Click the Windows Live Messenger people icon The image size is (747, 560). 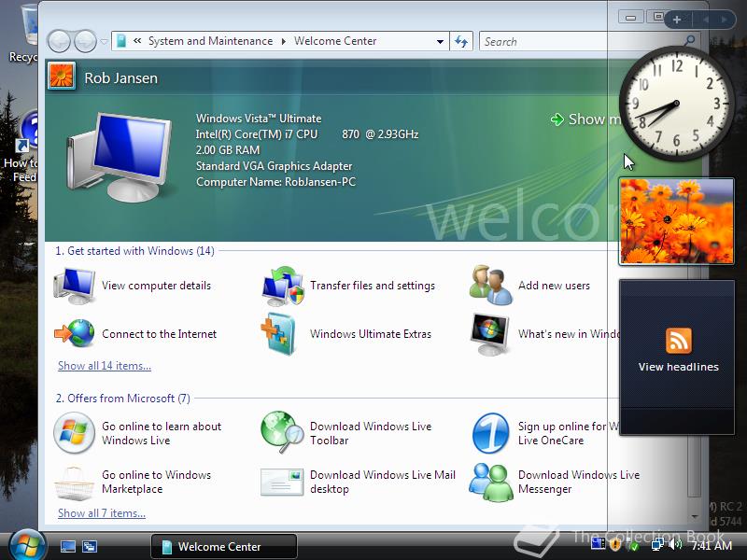pos(491,483)
